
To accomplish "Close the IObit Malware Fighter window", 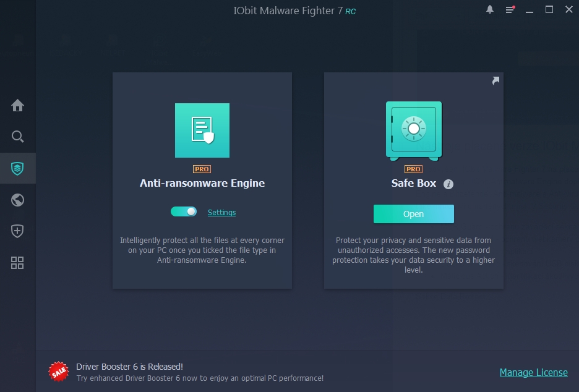I will [569, 10].
